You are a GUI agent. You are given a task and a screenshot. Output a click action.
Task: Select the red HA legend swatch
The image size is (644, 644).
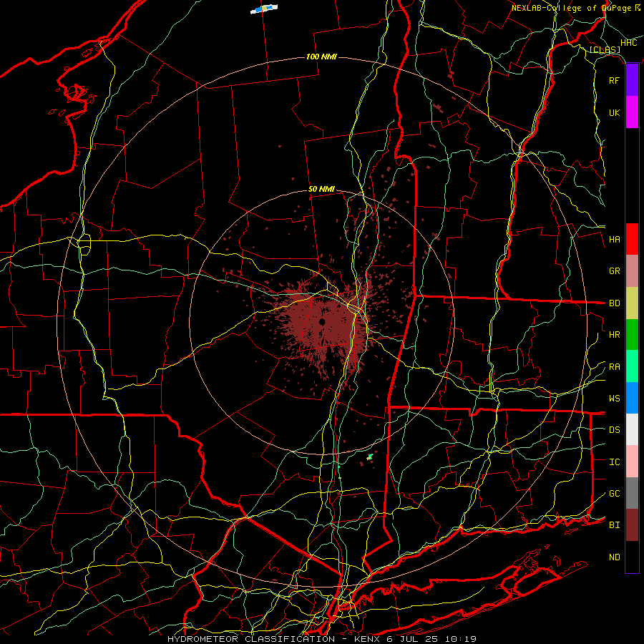(x=632, y=239)
